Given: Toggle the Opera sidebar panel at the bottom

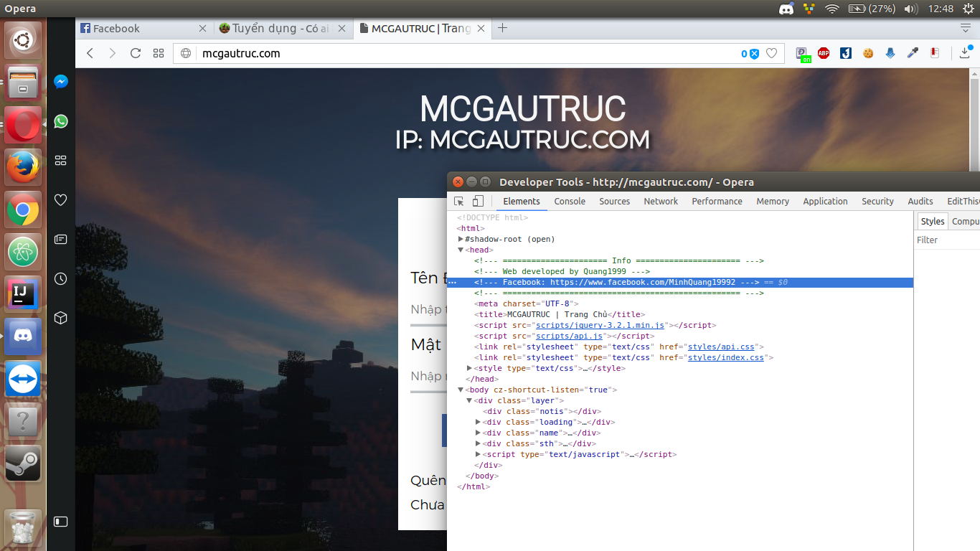Looking at the screenshot, I should point(61,522).
